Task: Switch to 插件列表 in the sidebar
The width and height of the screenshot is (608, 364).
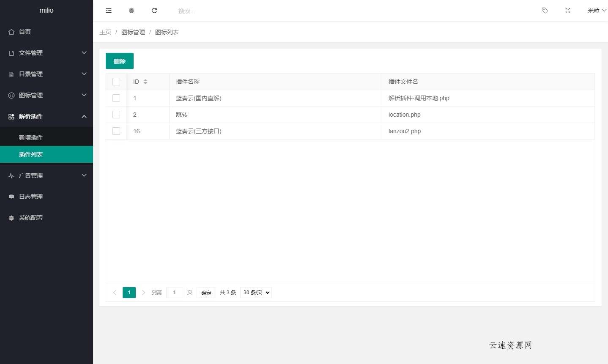Action: pos(31,154)
